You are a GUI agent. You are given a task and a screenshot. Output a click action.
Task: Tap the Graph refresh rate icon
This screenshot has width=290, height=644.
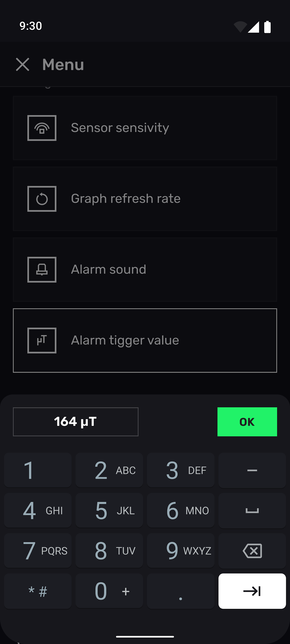pos(42,199)
